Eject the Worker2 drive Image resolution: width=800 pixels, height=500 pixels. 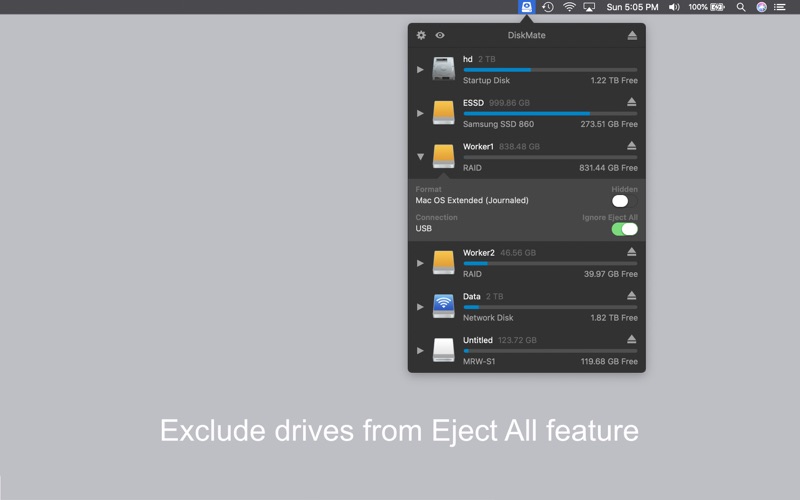point(631,252)
